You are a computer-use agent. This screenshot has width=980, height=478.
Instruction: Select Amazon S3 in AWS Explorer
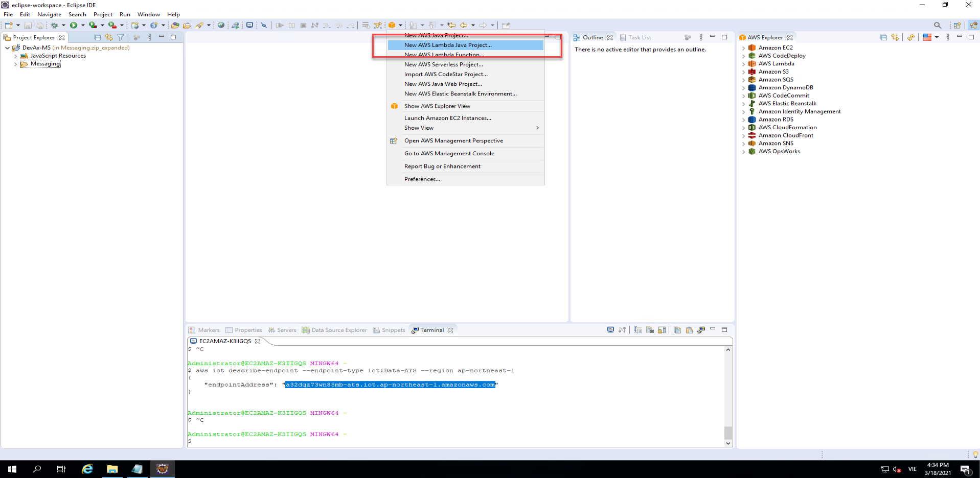(773, 71)
